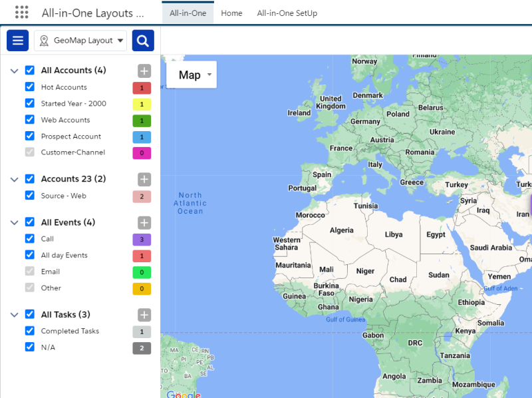532x398 pixels.
Task: Click the plus icon beside All Tasks
Action: point(146,314)
